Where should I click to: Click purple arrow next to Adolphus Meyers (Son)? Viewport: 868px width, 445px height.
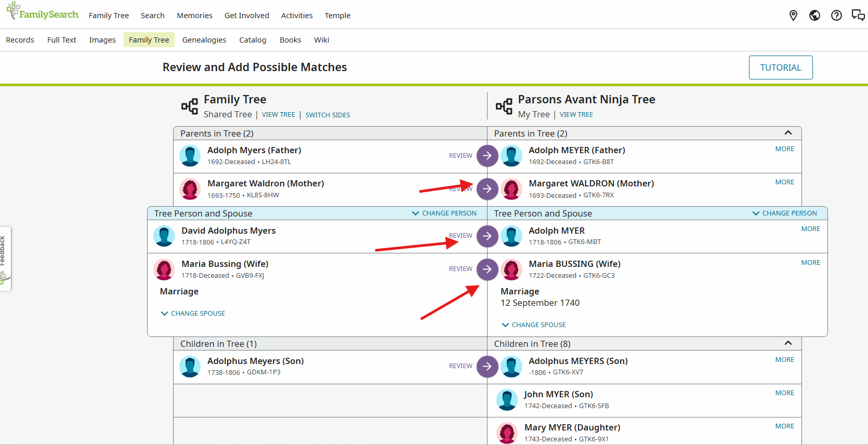coord(488,366)
